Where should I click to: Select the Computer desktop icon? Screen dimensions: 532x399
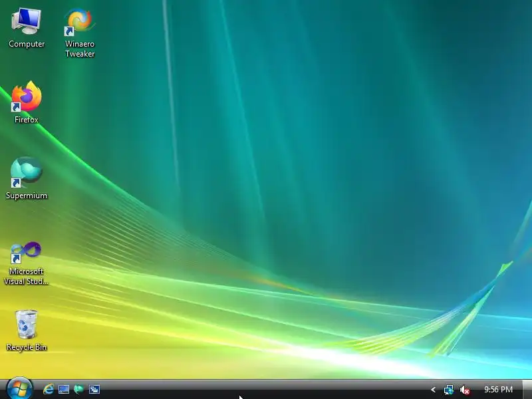pyautogui.click(x=27, y=29)
